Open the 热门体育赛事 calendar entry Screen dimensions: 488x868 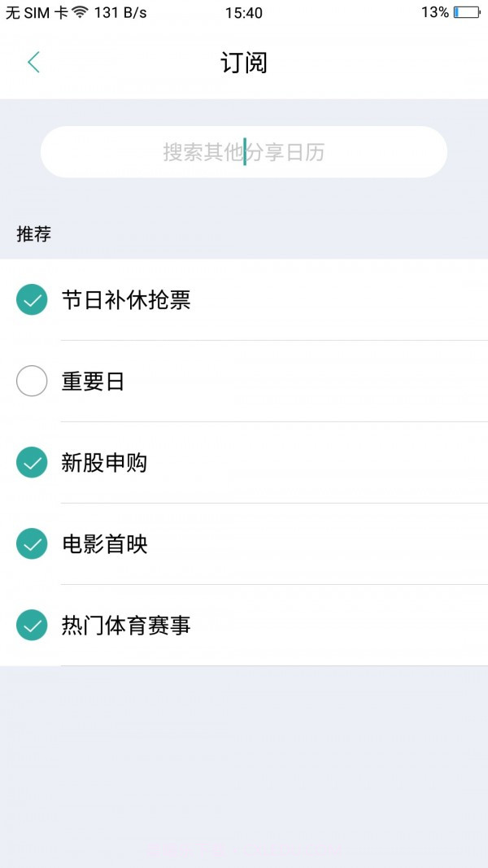pyautogui.click(x=126, y=625)
